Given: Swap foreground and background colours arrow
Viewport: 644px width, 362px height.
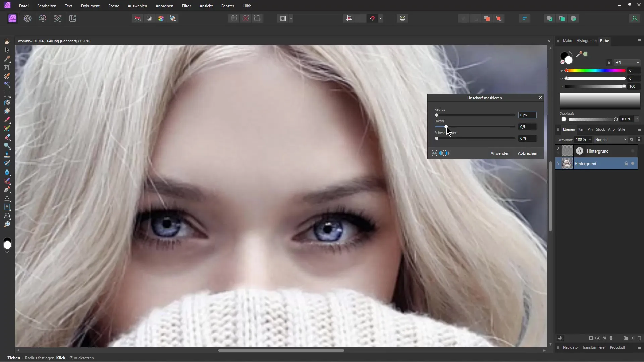Looking at the screenshot, I should 571,54.
